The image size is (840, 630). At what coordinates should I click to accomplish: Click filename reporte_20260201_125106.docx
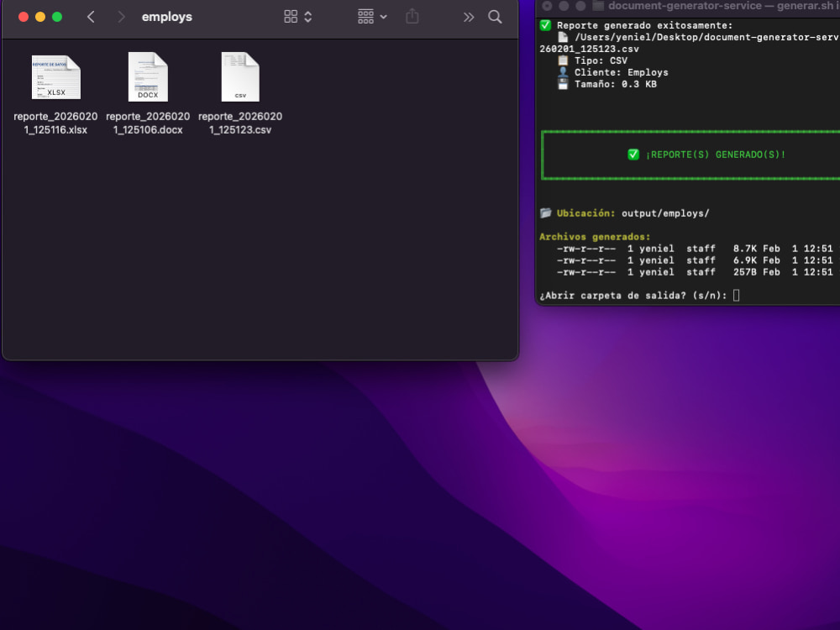[148, 123]
